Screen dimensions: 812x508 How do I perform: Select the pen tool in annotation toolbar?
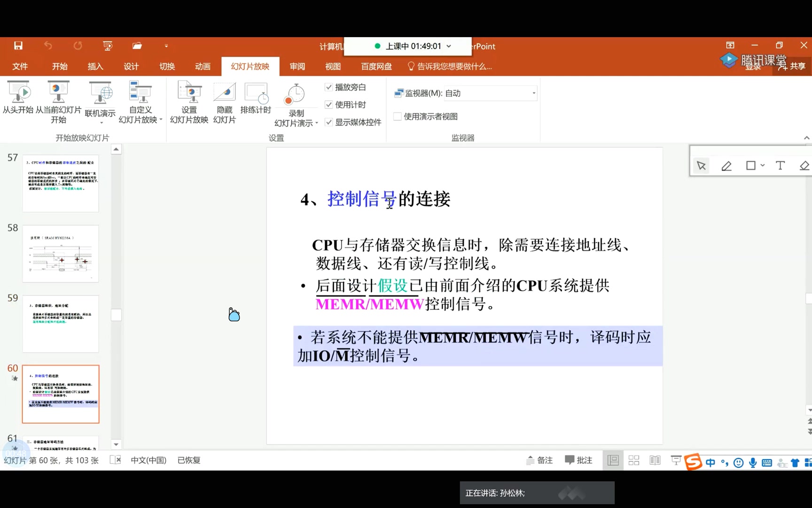(x=726, y=166)
